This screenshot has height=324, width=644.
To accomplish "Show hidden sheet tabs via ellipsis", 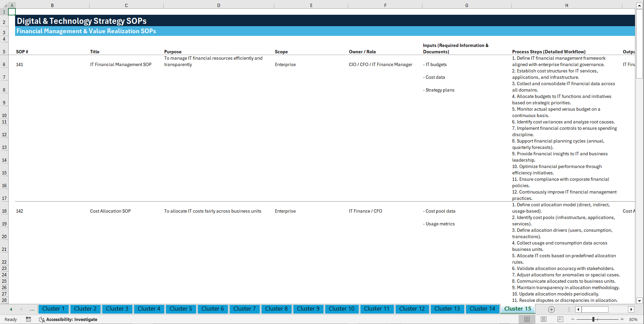I will [x=32, y=309].
